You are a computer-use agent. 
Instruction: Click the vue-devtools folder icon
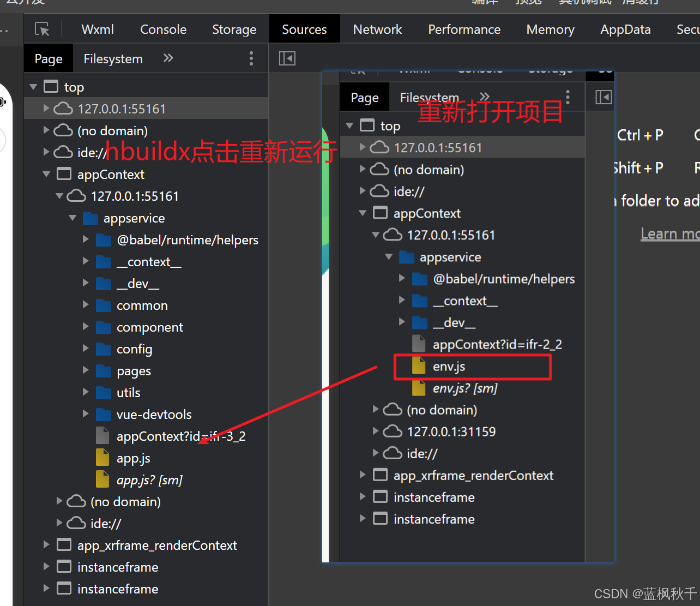(x=103, y=415)
